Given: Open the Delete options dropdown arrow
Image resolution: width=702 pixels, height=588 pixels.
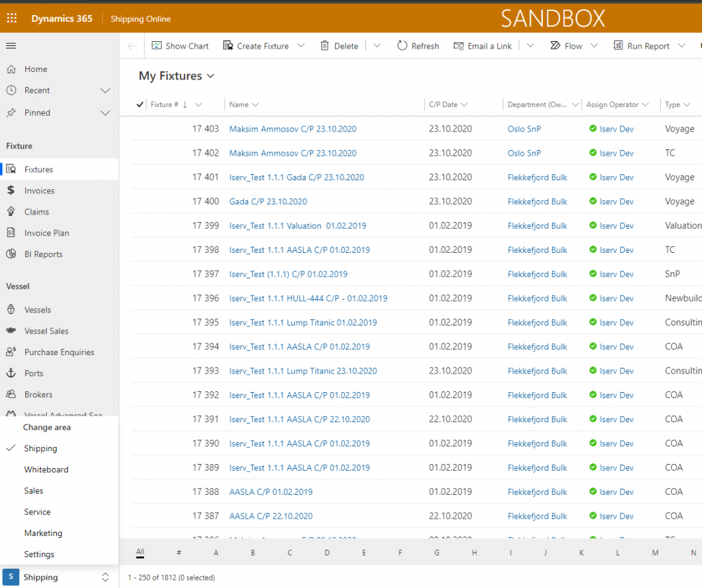Looking at the screenshot, I should click(377, 46).
